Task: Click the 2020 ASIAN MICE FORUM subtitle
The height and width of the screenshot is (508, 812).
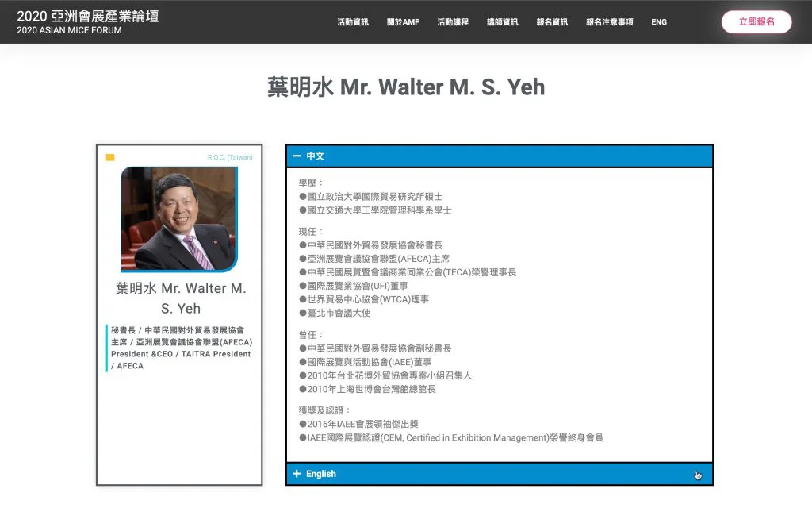Action: (x=70, y=31)
